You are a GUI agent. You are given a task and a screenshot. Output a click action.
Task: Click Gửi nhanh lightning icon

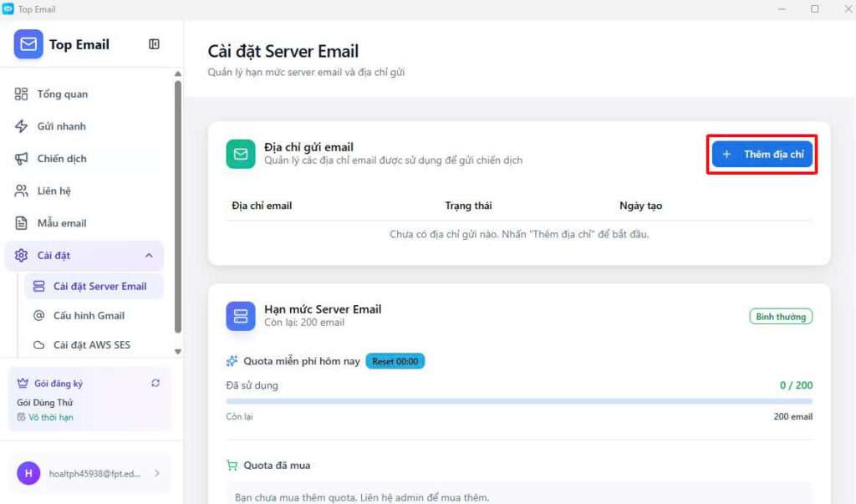[x=21, y=126]
